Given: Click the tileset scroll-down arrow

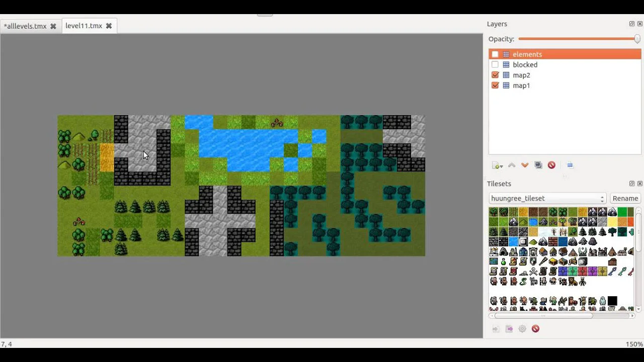Looking at the screenshot, I should (638, 309).
